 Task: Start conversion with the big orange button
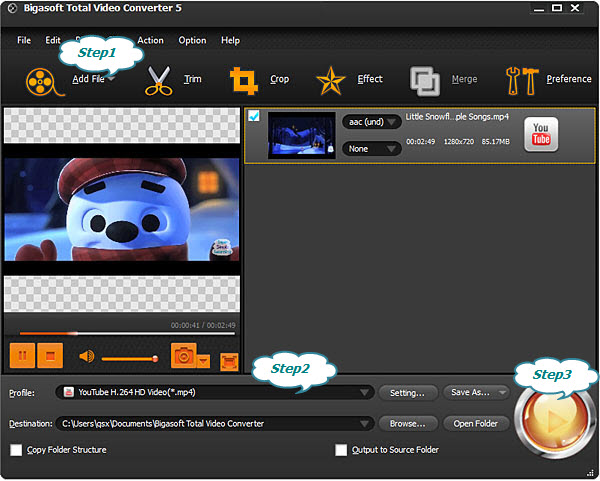click(554, 421)
